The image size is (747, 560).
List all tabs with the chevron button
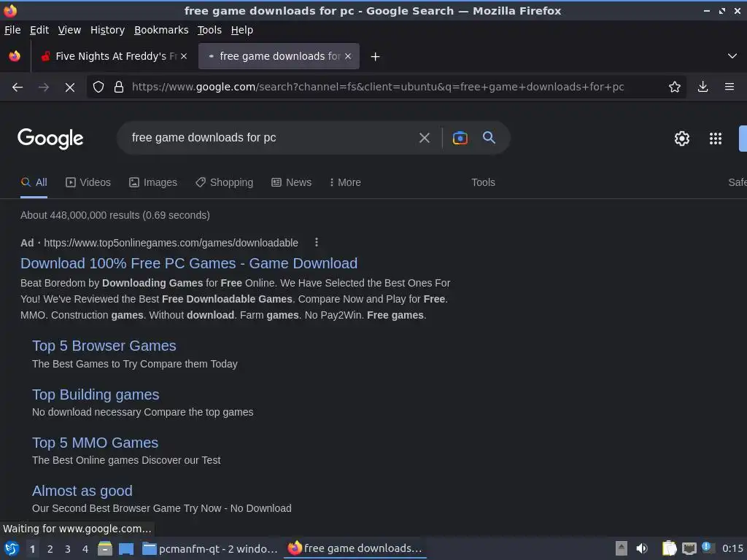732,56
